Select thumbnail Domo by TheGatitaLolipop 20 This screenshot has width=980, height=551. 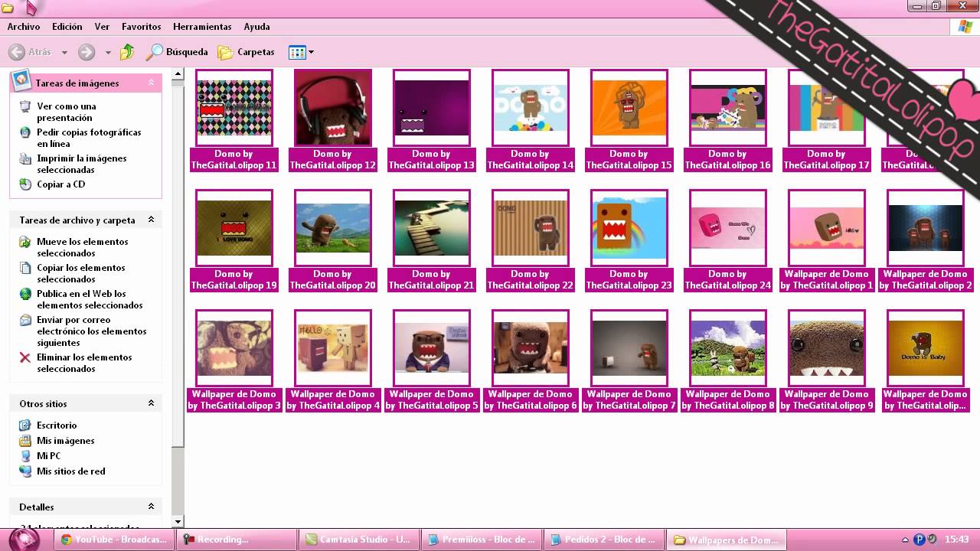(333, 228)
